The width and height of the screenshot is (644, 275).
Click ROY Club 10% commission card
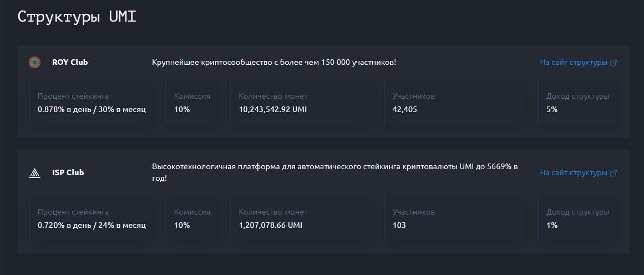click(x=192, y=103)
